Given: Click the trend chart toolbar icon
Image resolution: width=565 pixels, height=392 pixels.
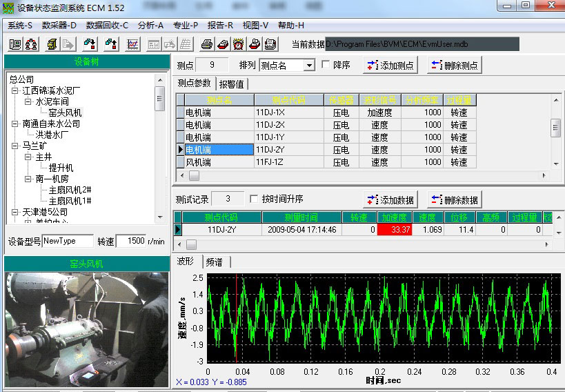Looking at the screenshot, I should pyautogui.click(x=134, y=44).
